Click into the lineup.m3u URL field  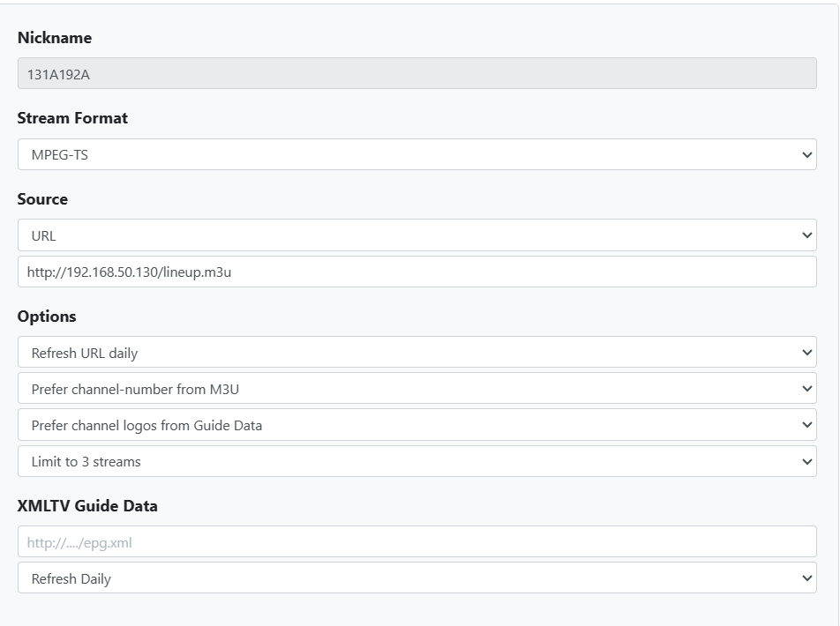click(x=416, y=272)
